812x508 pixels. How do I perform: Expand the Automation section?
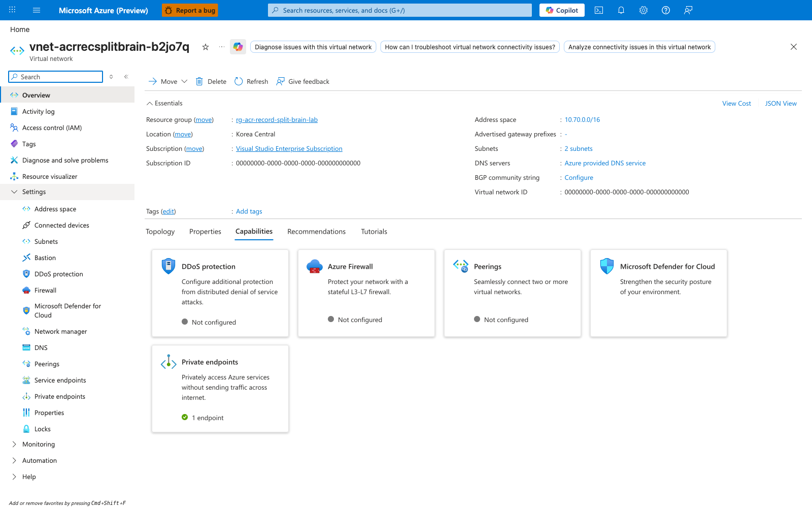14,461
